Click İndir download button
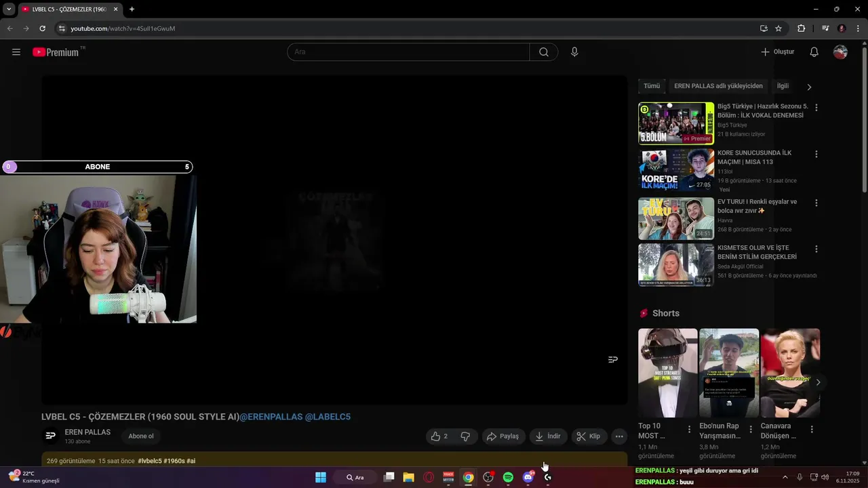The width and height of the screenshot is (868, 488). pyautogui.click(x=548, y=436)
